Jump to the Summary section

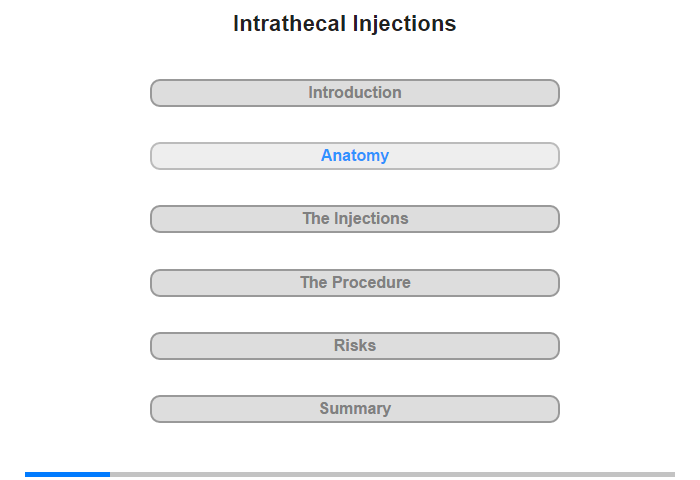coord(354,409)
